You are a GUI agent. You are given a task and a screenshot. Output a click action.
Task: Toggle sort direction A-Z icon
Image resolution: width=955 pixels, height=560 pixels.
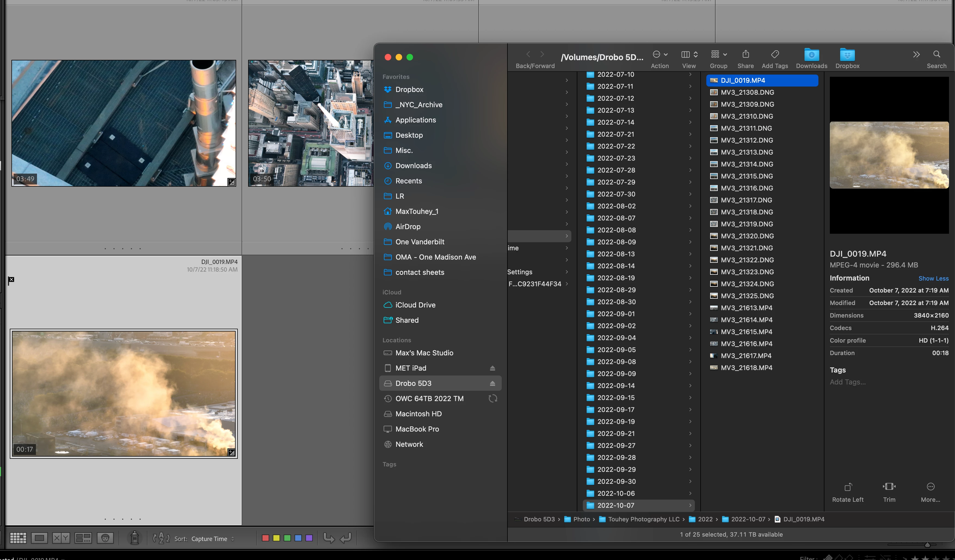161,538
